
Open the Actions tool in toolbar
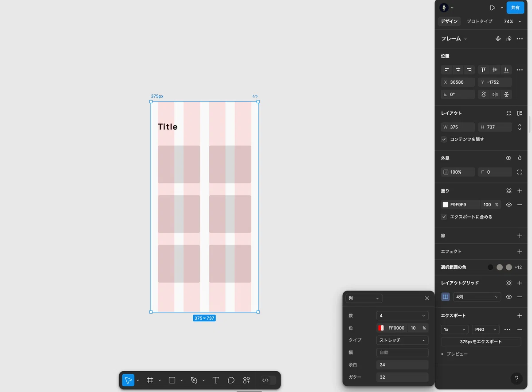click(x=246, y=380)
